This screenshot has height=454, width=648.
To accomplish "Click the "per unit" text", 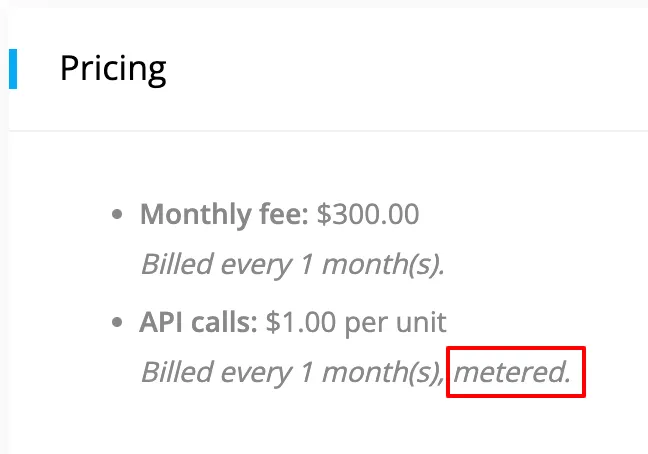I will pos(395,323).
